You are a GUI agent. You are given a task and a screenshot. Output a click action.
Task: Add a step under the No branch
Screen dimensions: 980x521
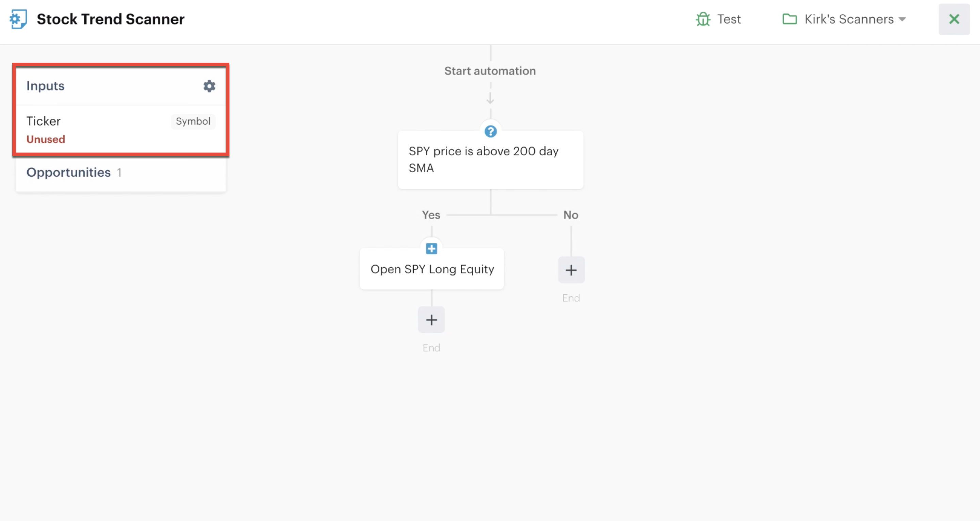571,270
